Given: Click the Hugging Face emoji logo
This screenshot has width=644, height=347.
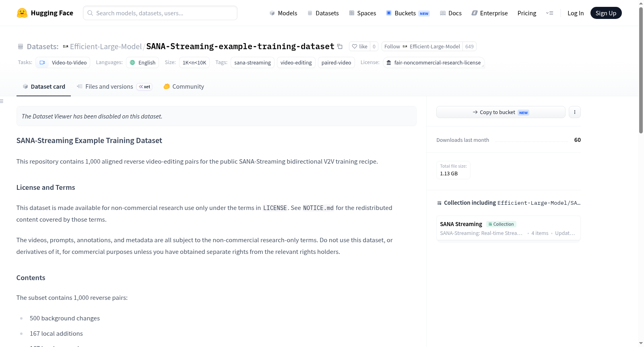Looking at the screenshot, I should [22, 13].
